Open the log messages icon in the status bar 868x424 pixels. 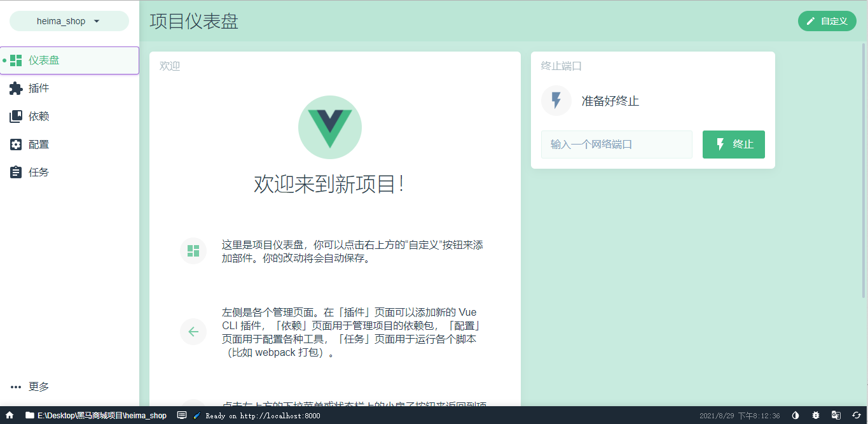tap(182, 415)
